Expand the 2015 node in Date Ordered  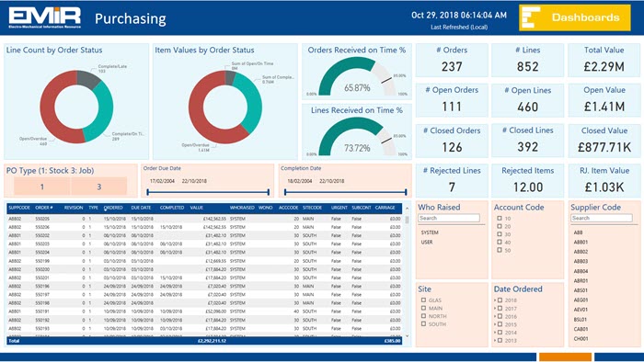coord(495,324)
